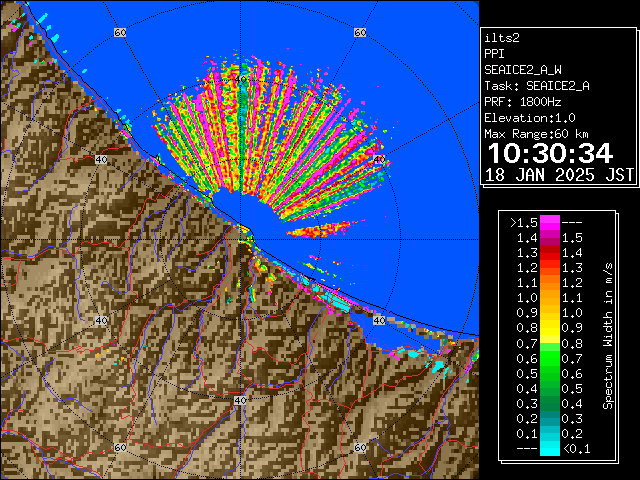Click the lower-left "60" range ring label

(x=120, y=447)
